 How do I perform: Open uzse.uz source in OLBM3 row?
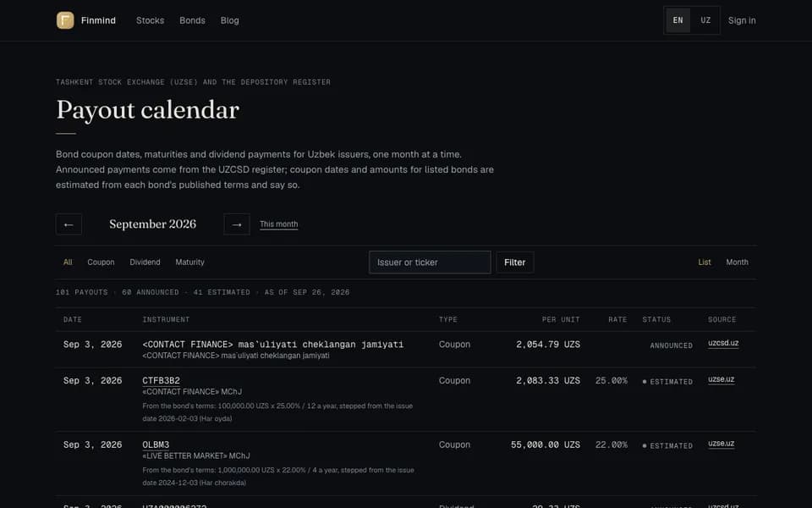click(721, 444)
